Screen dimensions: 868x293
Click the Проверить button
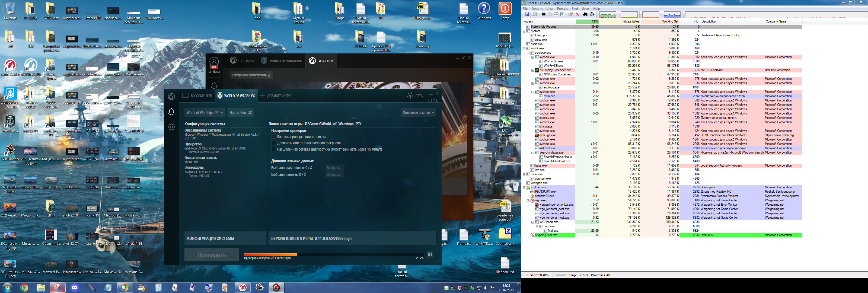click(x=211, y=255)
